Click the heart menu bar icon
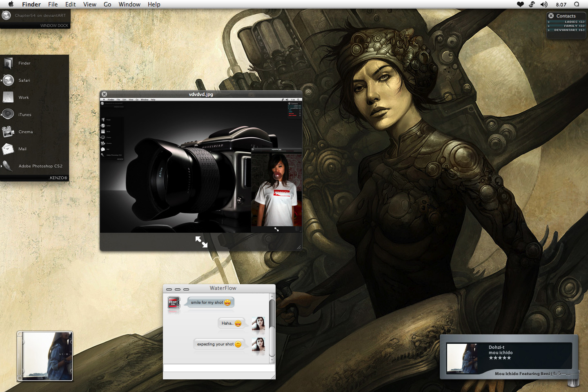This screenshot has width=588, height=392. (520, 4)
